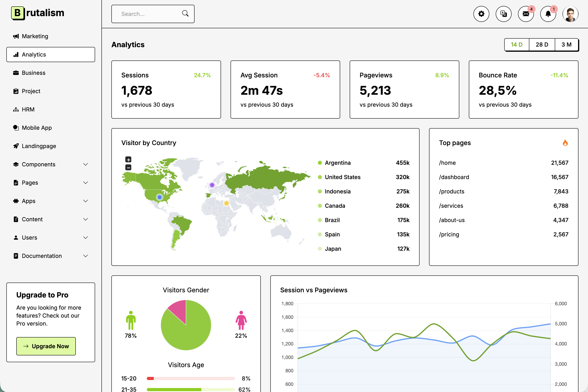Open Mobile App in the sidebar
This screenshot has width=588, height=392.
[x=51, y=128]
